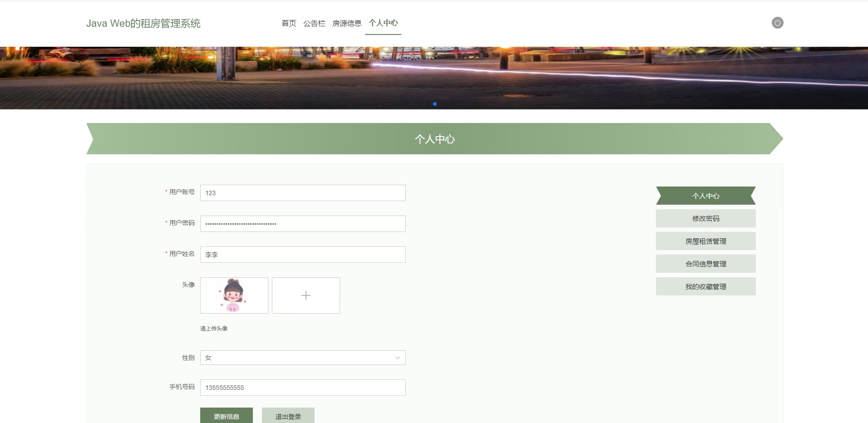Open 公告栏 in the navigation bar
868x423 pixels.
pos(314,23)
